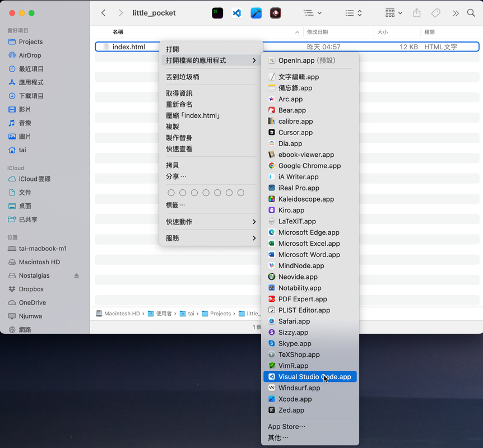Open the Finder search magnifier
483x448 pixels.
click(x=471, y=13)
